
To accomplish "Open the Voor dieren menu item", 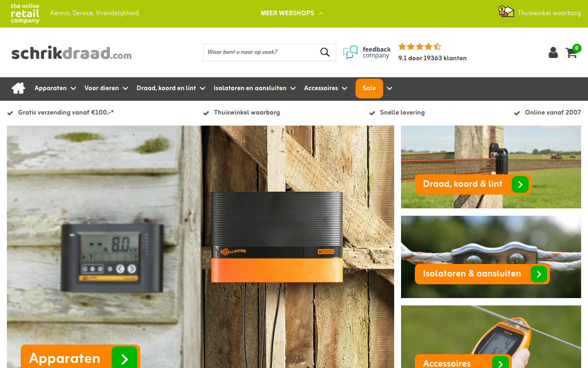I will [x=102, y=88].
